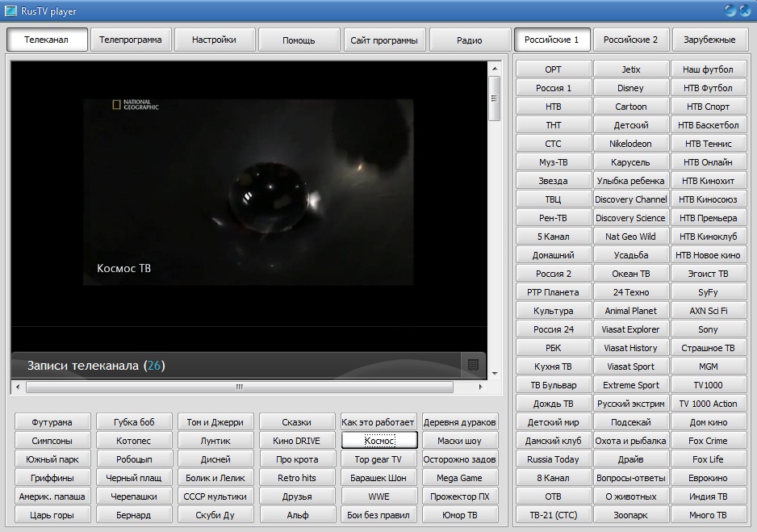This screenshot has height=532, width=757.
Task: Click the vertical scrollbar thumb
Action: [495, 98]
